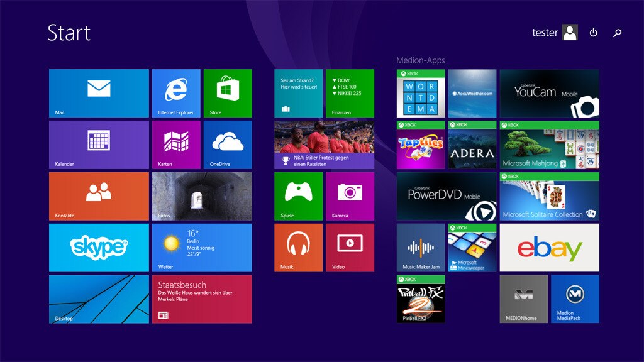Open the Kalender tile
644x362 pixels.
pos(99,145)
